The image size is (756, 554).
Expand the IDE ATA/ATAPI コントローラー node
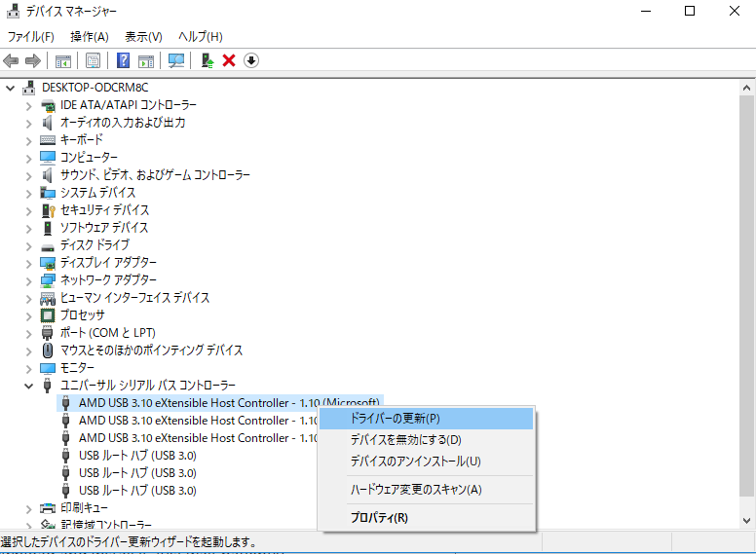[29, 106]
